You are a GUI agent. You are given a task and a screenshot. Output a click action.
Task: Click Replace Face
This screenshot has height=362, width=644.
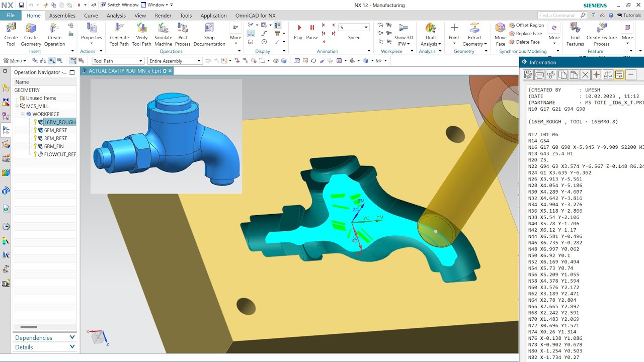pos(525,34)
